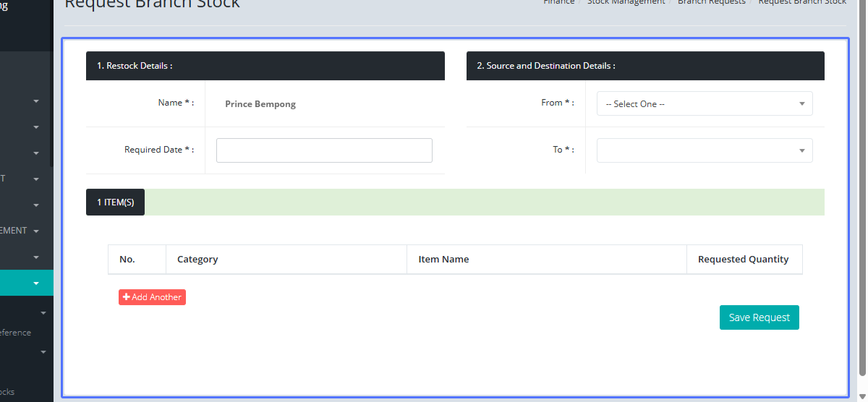
Task: Click the Prince Bempong name field
Action: point(260,104)
